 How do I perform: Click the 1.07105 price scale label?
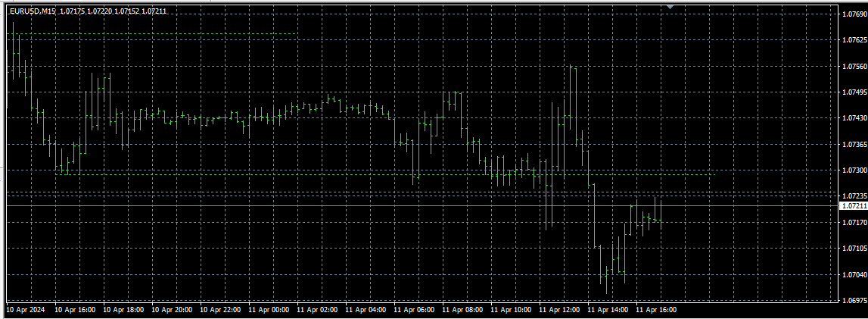pos(853,249)
